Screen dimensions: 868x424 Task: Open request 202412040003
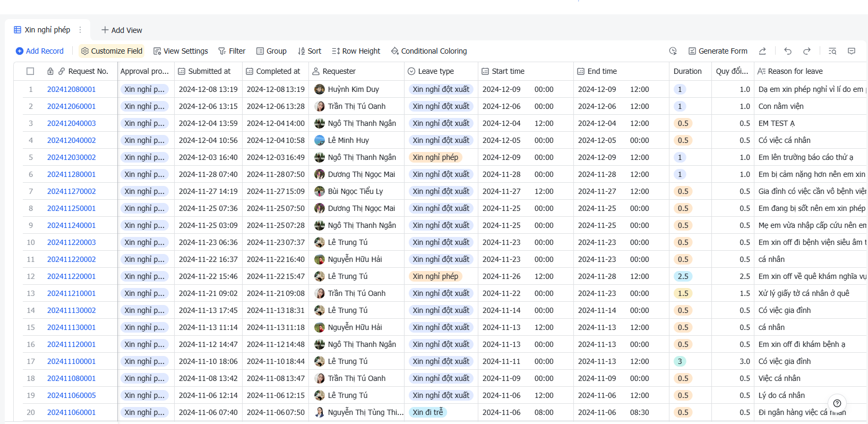(72, 123)
